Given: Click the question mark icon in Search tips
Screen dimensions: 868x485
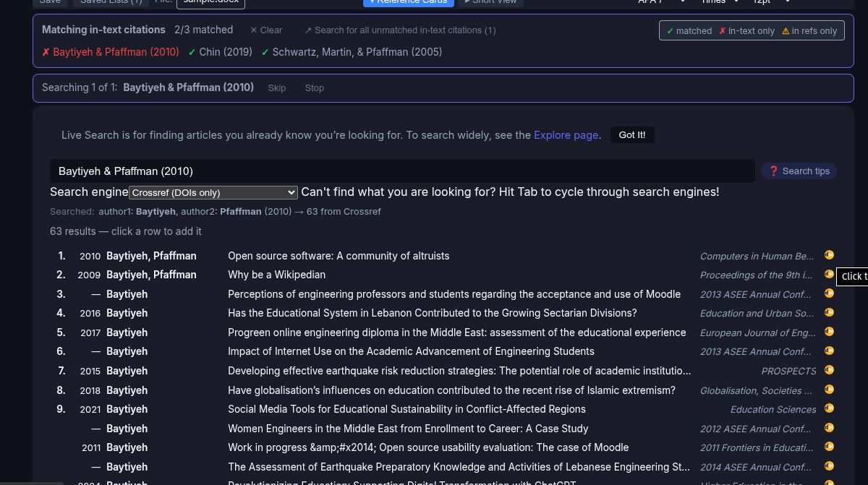Looking at the screenshot, I should 773,171.
